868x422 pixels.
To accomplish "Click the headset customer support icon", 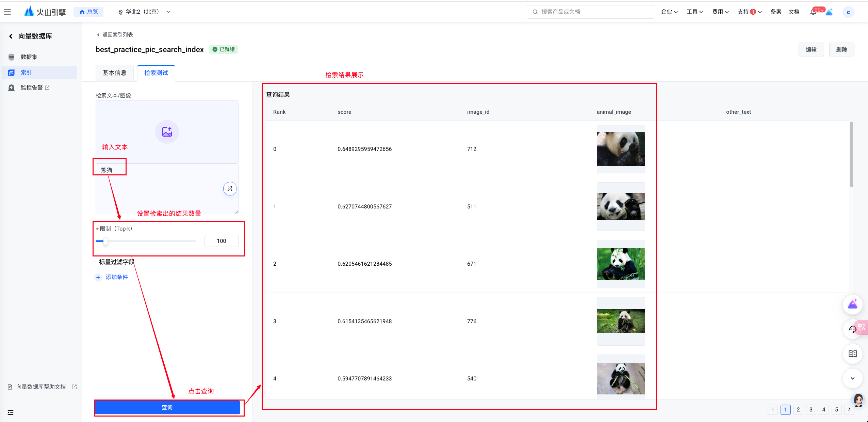I will 852,329.
